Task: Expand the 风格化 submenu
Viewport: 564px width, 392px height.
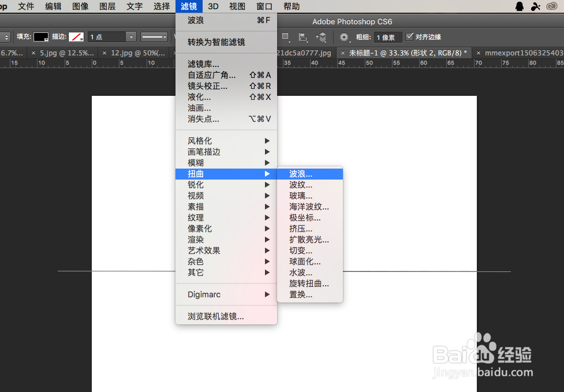Action: pos(226,141)
